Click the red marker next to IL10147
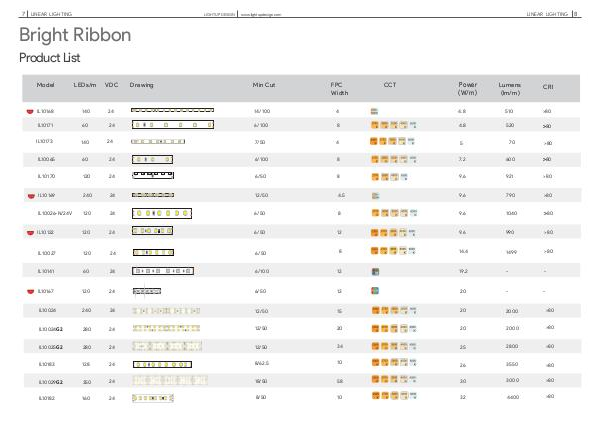This screenshot has width=600, height=436. [30, 290]
